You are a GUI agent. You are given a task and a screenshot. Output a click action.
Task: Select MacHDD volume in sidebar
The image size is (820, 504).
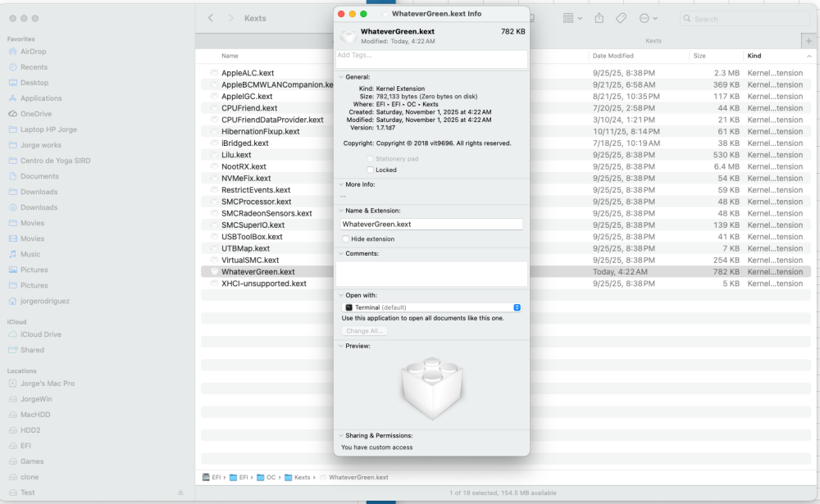pyautogui.click(x=35, y=415)
